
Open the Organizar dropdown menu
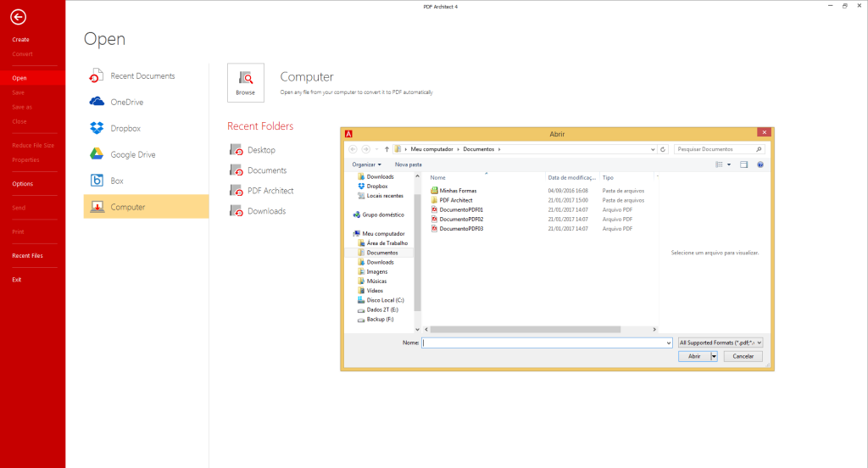[366, 164]
